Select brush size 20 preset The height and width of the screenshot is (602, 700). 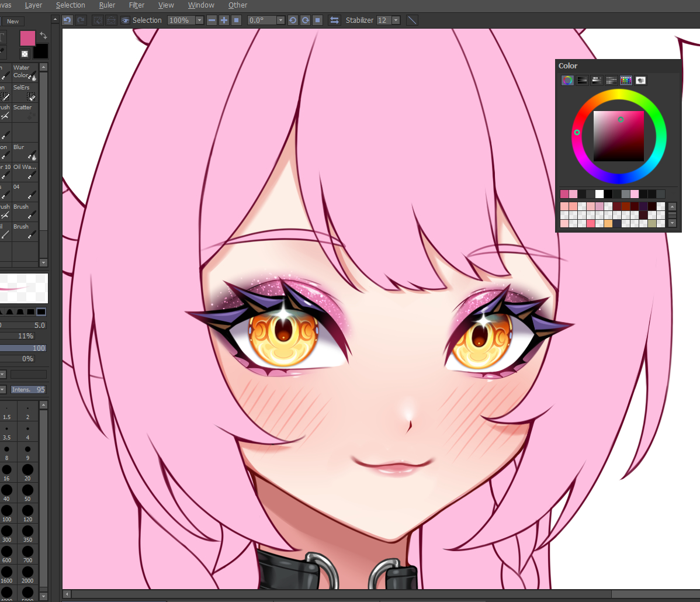(x=27, y=471)
